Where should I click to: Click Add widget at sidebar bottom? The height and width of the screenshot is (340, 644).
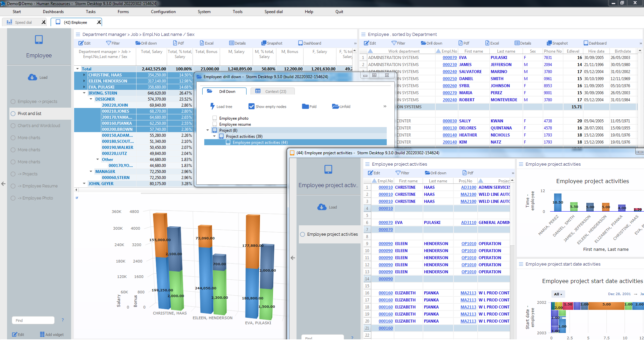[x=52, y=335]
